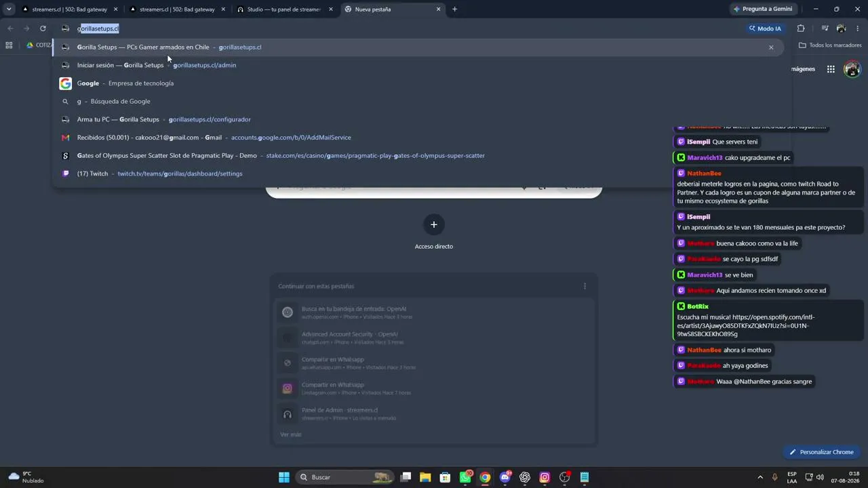
Task: Open the Imágenes link on Google page
Action: 802,69
